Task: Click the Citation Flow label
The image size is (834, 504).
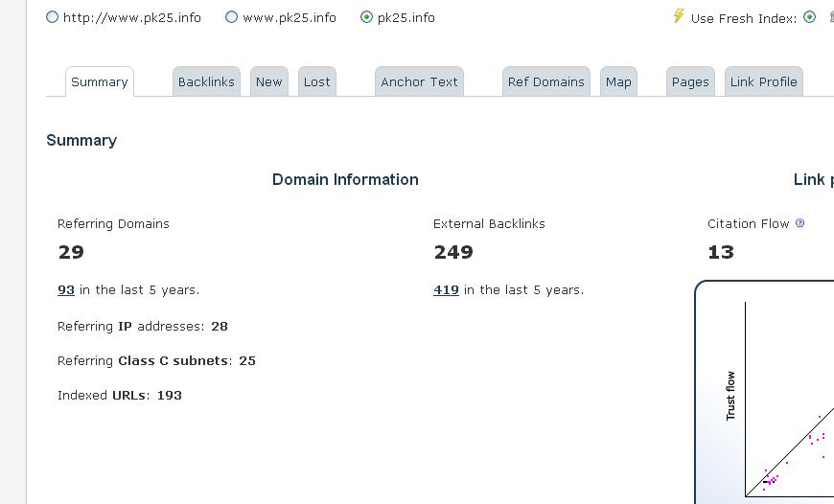Action: [x=749, y=224]
